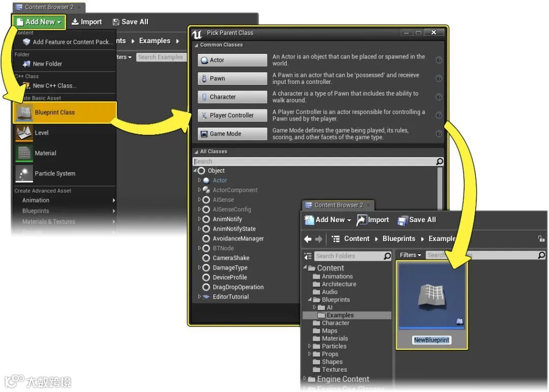Select Actor in the class tree
Screen dimensions: 549x392
220,180
